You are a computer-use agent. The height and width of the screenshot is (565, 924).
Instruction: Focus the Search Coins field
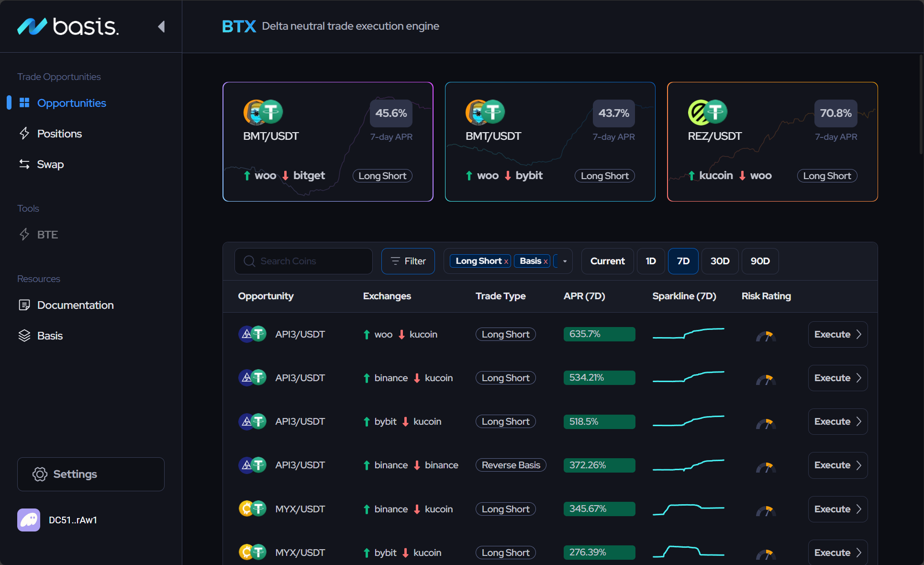pyautogui.click(x=303, y=261)
